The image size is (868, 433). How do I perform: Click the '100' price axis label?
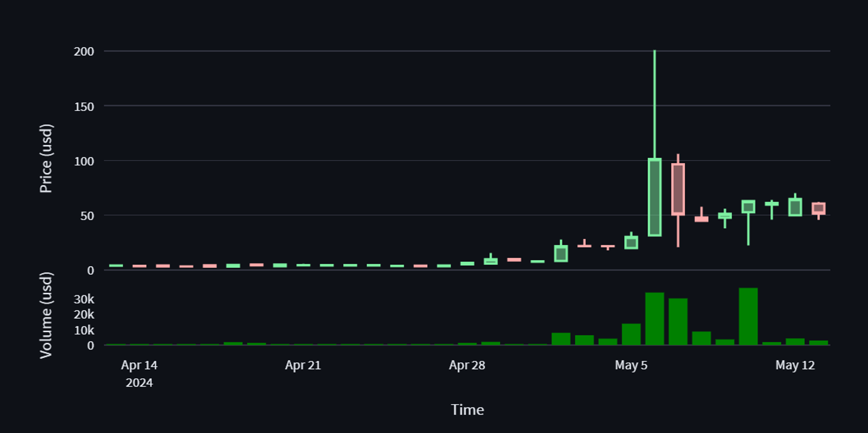tap(84, 162)
